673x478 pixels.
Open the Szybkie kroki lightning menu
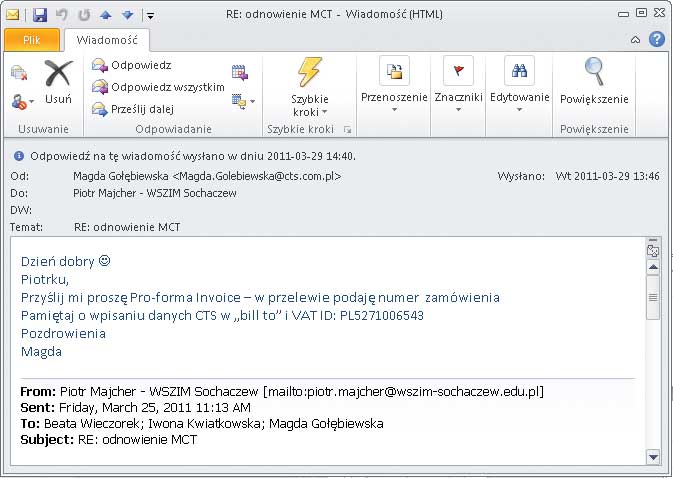tap(309, 88)
